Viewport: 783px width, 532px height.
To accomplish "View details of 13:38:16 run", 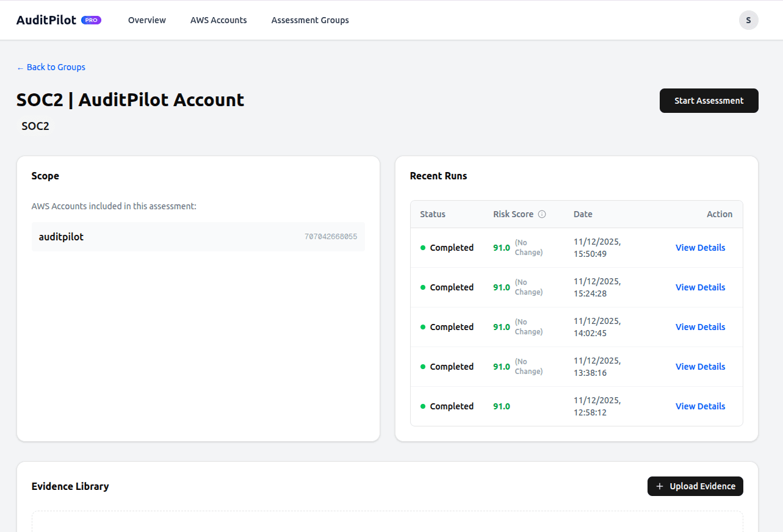I will [x=700, y=367].
